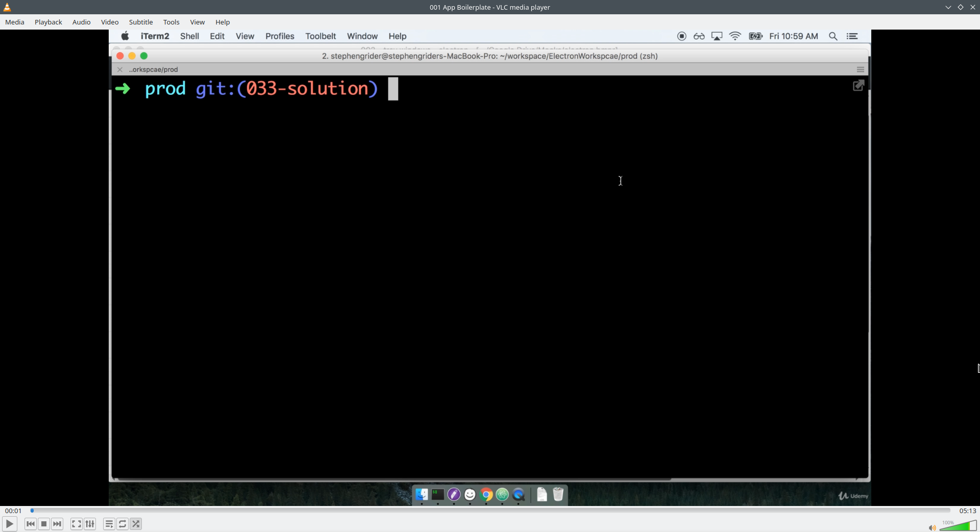Screen dimensions: 980x532
Task: Click the total duration 05:13 label
Action: tap(968, 511)
